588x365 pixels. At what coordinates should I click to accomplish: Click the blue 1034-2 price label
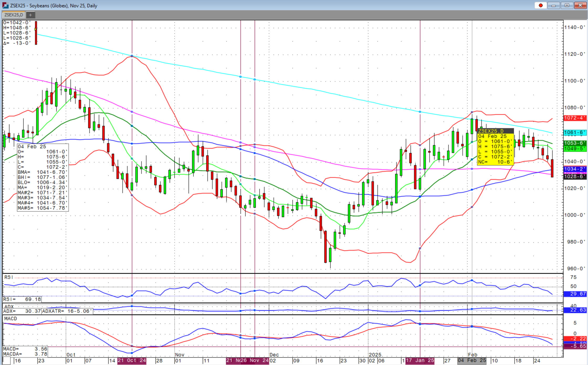point(575,169)
